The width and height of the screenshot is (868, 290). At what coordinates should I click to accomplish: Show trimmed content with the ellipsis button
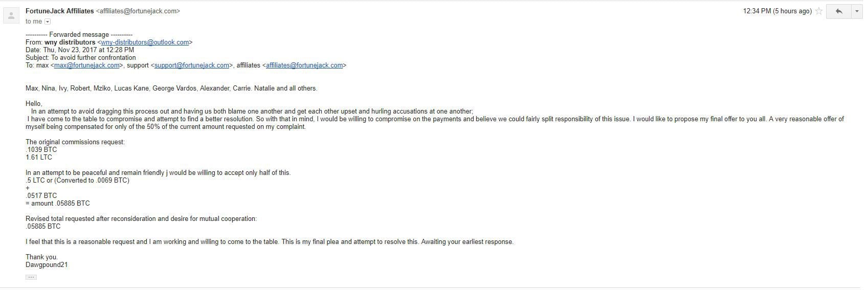point(31,277)
